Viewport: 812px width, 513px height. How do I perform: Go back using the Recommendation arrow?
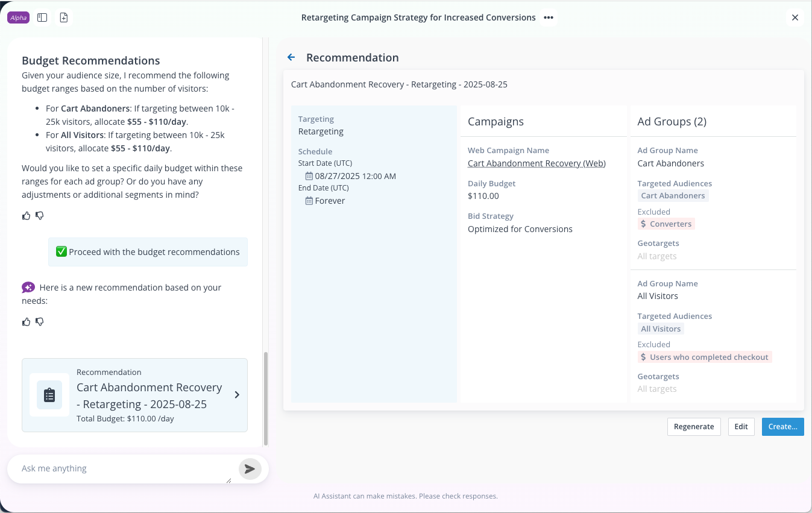click(291, 57)
